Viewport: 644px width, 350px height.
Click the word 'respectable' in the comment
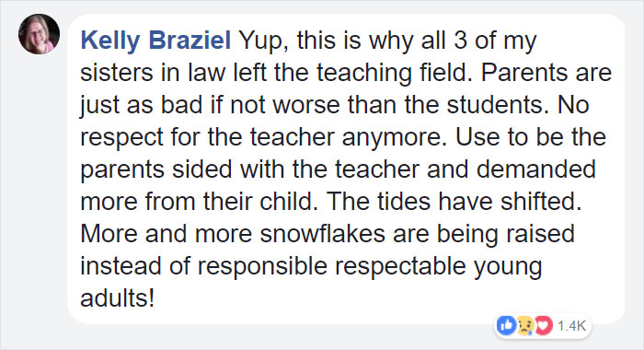400,266
